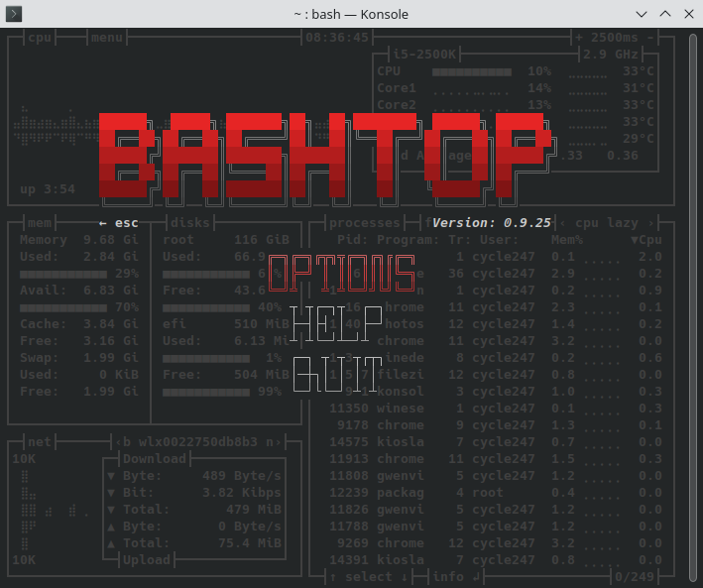Click the winese process row 11350
This screenshot has width=703, height=588.
coord(496,409)
